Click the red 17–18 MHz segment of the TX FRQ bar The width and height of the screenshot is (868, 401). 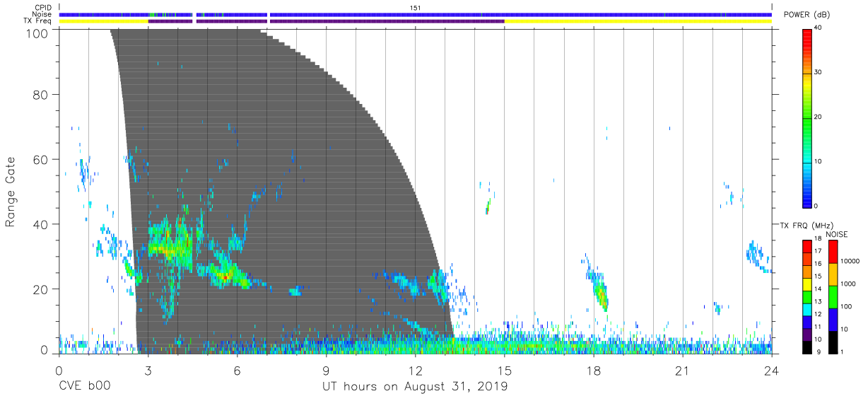point(807,246)
